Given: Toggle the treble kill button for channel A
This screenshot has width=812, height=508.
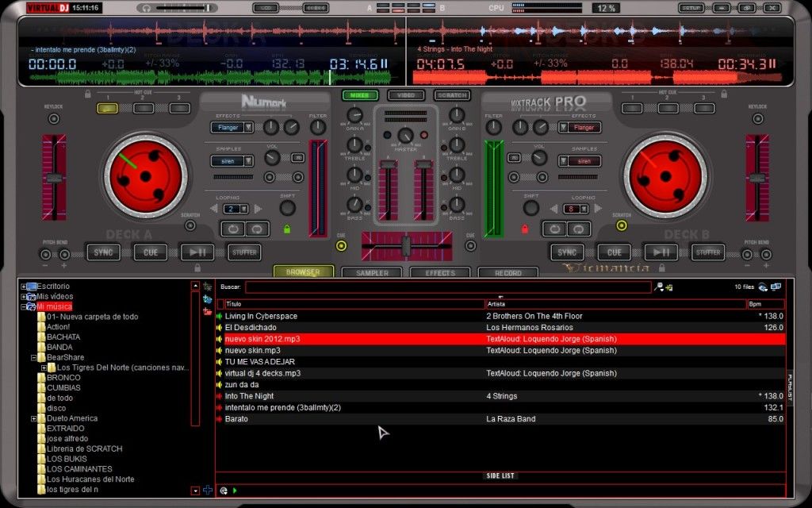Looking at the screenshot, I should point(368,148).
